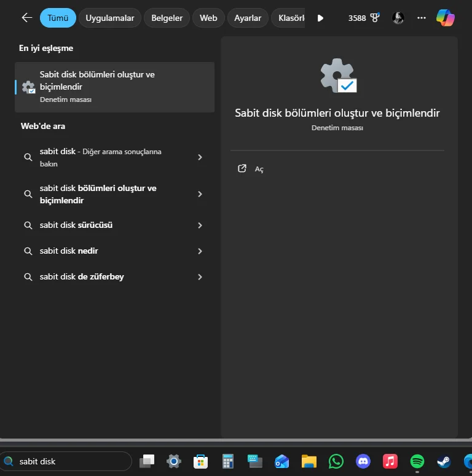Screen dimensions: 472x476
Task: Click the taskbar search magnifier icon
Action: [8, 461]
